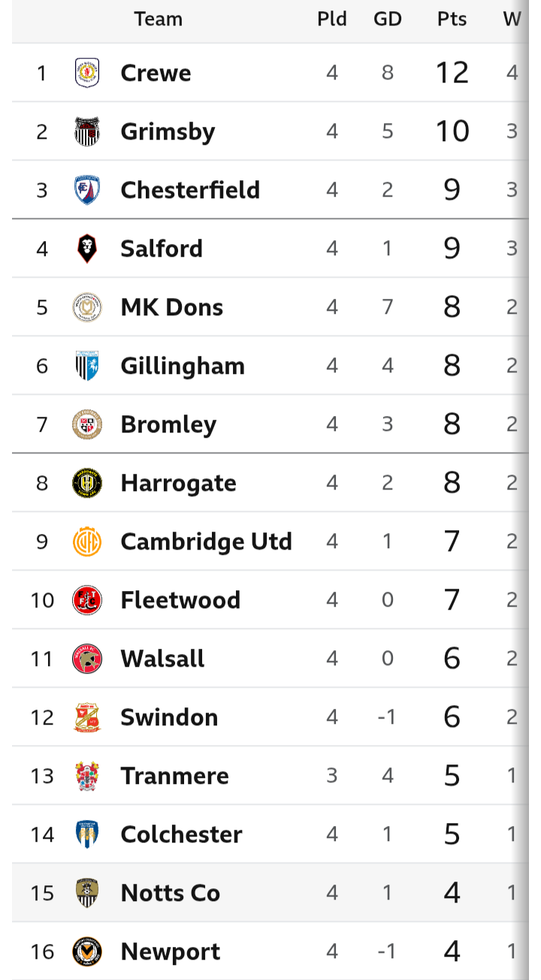Click the Salford lion crest
This screenshot has width=541, height=980.
[x=87, y=249]
